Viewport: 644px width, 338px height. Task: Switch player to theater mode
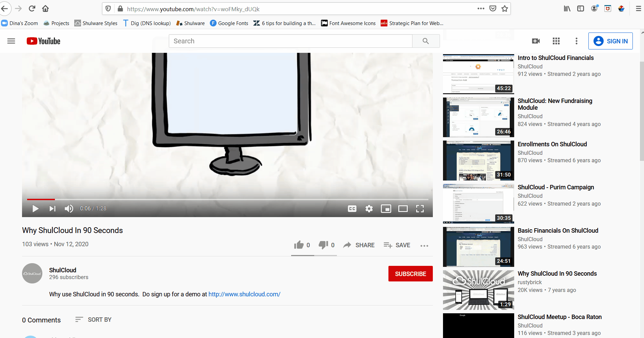click(403, 209)
